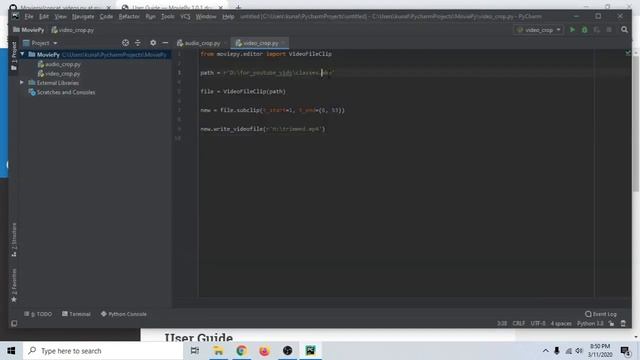640x360 pixels.
Task: Open the File menu
Action: point(29,17)
